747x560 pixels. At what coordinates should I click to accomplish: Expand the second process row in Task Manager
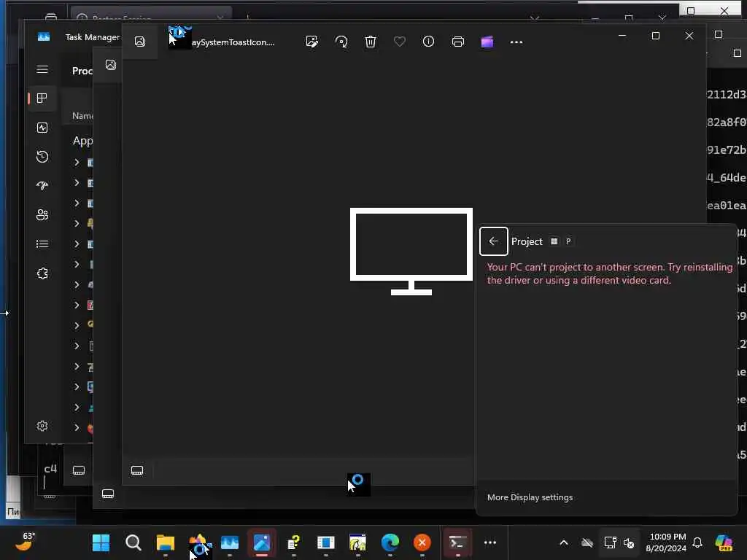[77, 183]
